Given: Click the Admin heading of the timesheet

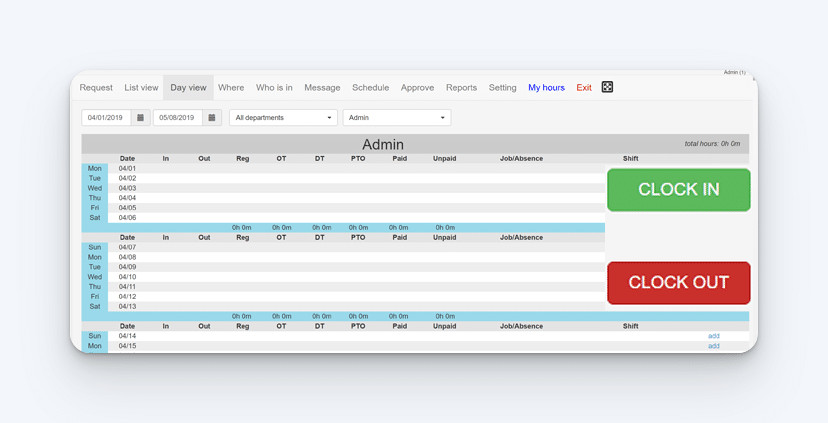Looking at the screenshot, I should pos(383,144).
